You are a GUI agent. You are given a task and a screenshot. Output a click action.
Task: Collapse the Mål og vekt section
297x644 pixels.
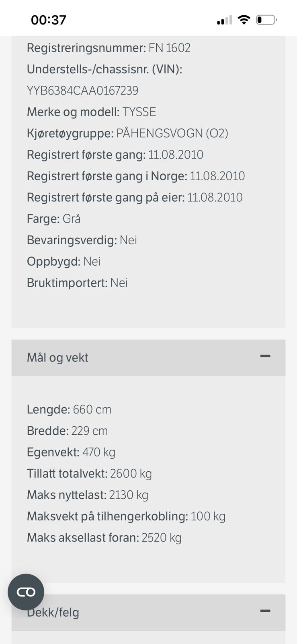pos(148,357)
